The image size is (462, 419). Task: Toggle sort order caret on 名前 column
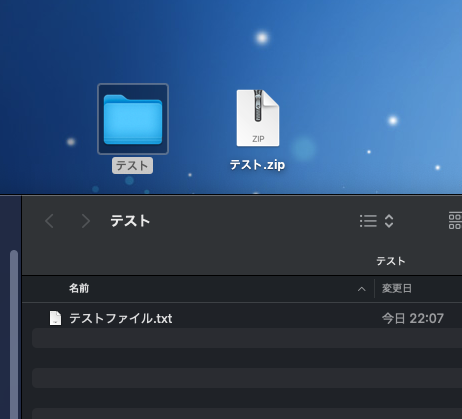click(x=362, y=289)
